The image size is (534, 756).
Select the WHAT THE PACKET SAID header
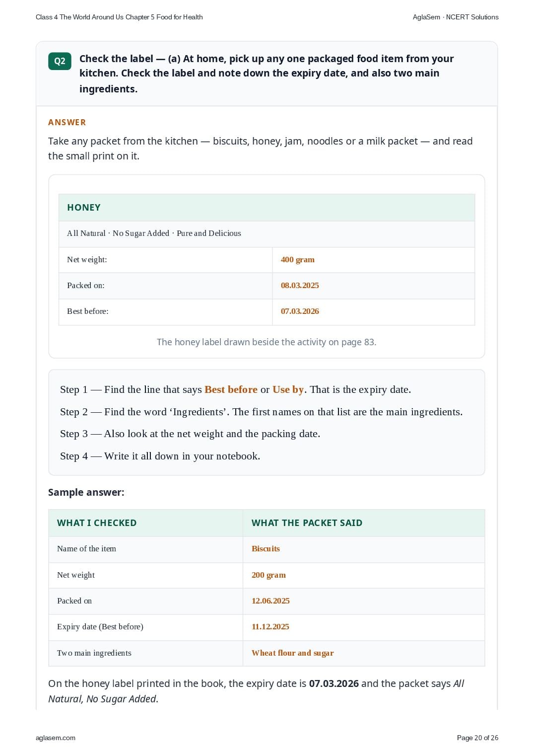coord(307,523)
